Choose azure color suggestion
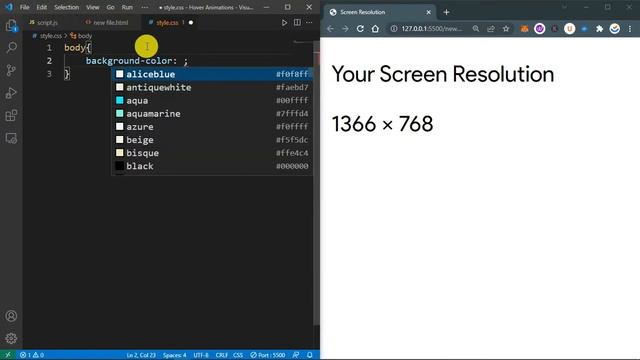The image size is (640, 360). (212, 127)
